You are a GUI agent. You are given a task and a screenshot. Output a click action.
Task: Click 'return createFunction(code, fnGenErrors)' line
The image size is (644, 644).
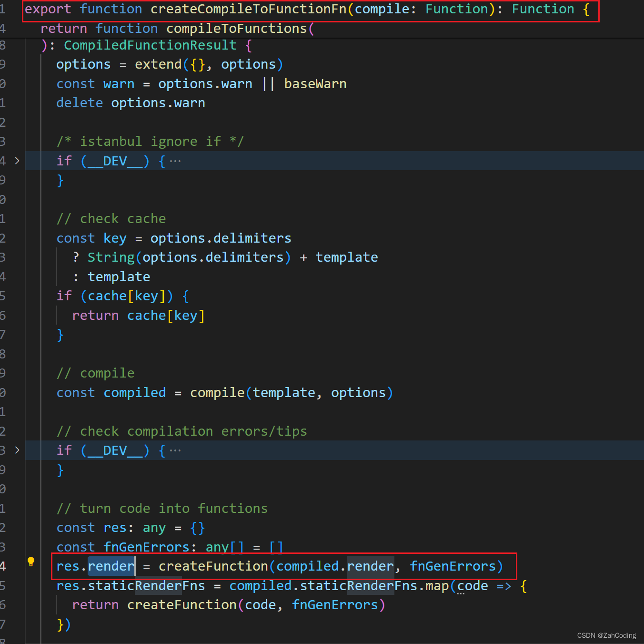(229, 605)
